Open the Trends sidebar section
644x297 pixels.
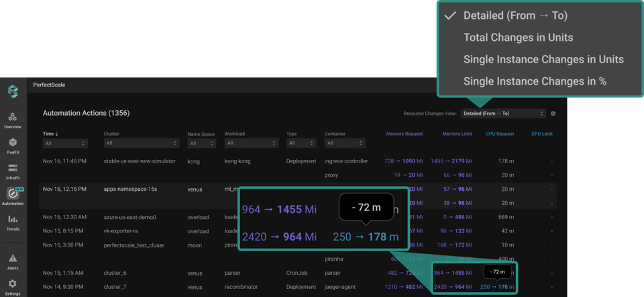(13, 223)
